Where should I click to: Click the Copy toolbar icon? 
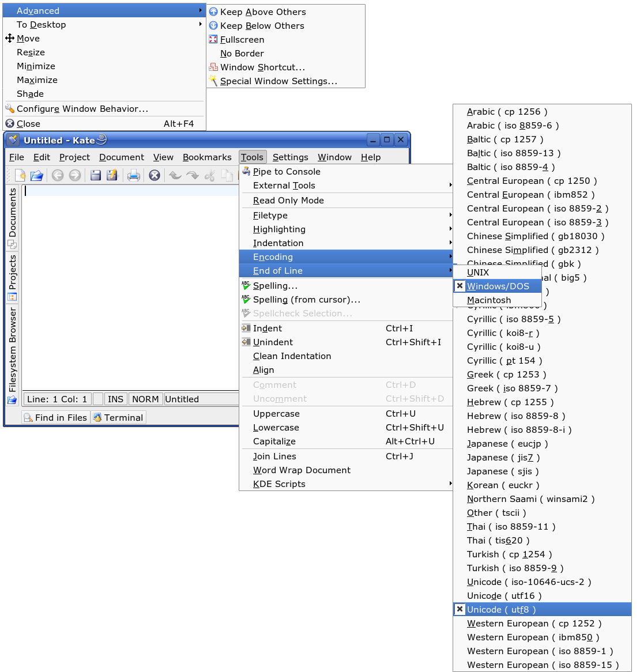point(227,175)
